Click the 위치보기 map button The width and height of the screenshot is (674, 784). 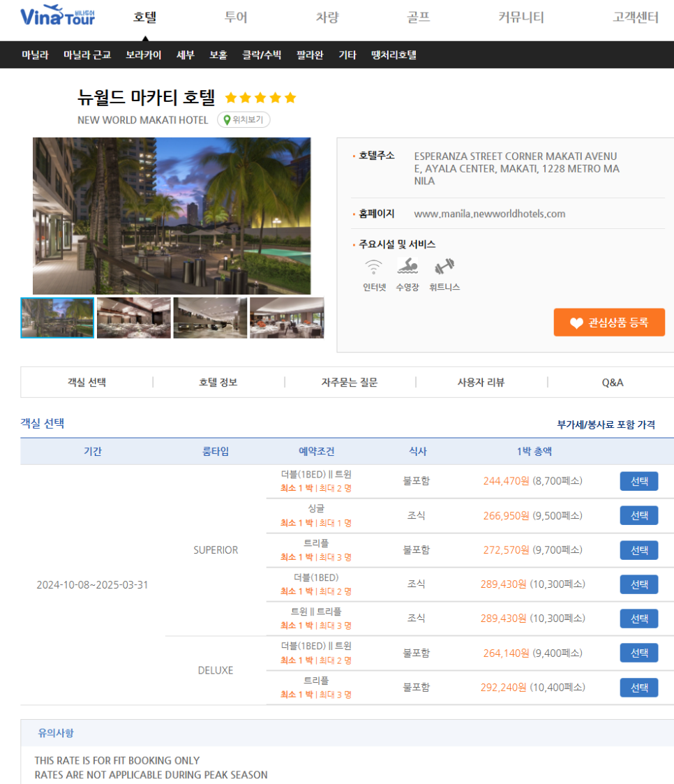[x=244, y=120]
